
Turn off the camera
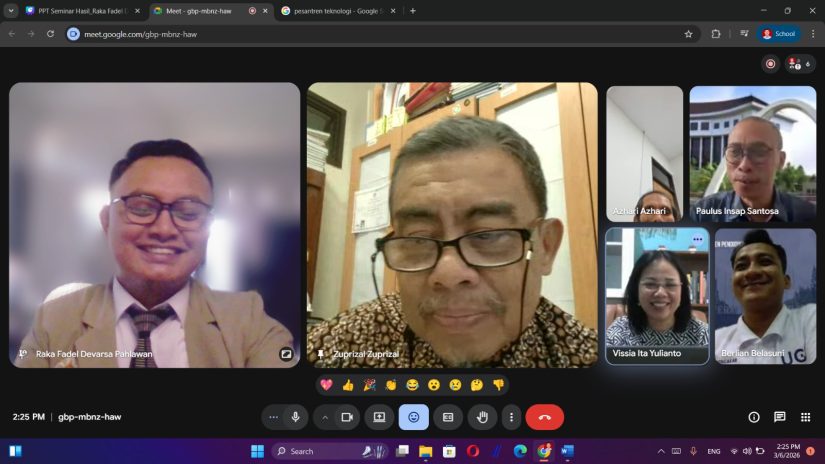tap(347, 417)
